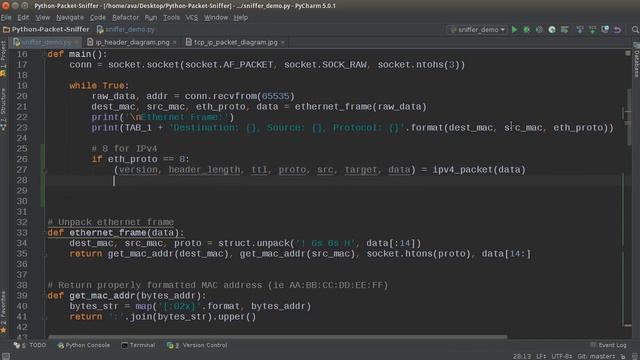640x360 pixels.
Task: Click line number 33 in gutter
Action: point(22,233)
